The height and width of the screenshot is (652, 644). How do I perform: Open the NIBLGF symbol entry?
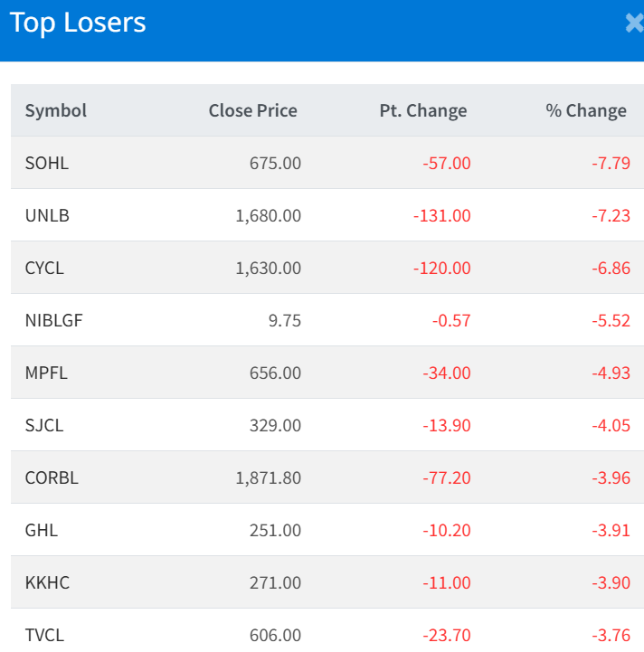click(x=54, y=321)
